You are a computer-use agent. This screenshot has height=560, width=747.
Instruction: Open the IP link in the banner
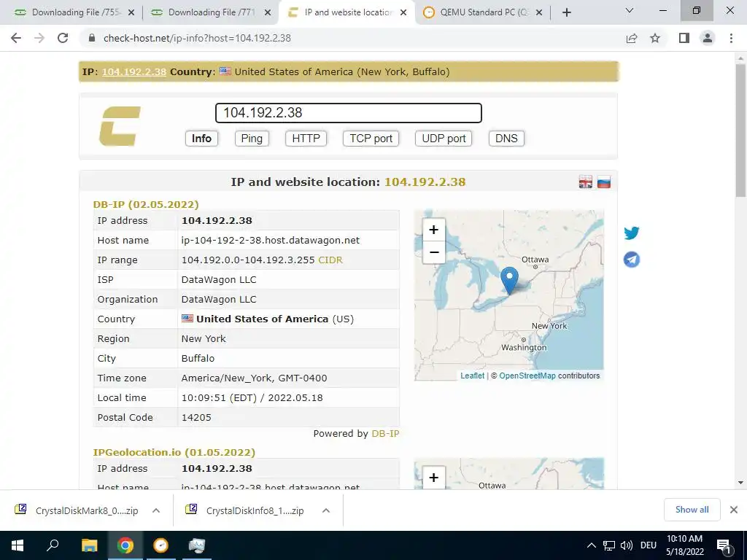coord(134,72)
